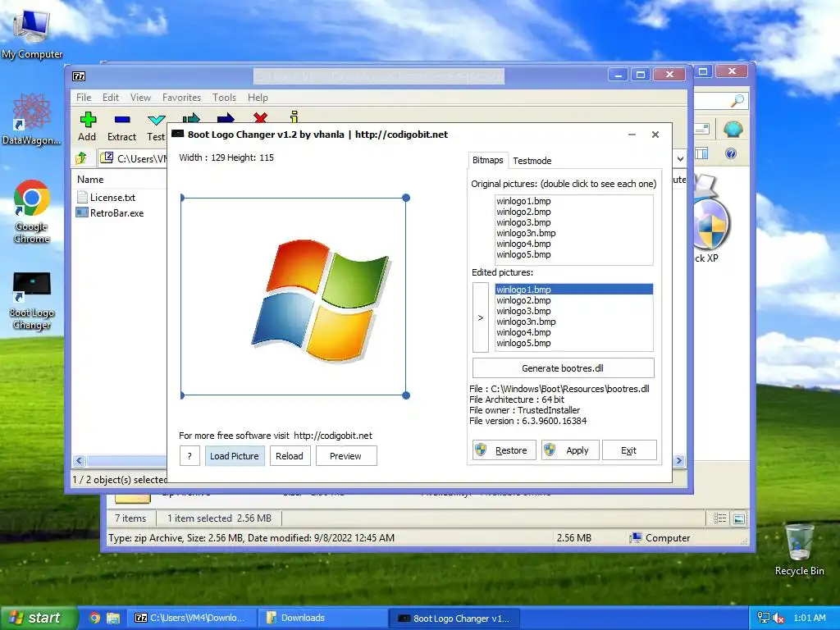The width and height of the screenshot is (840, 630).
Task: Click the blue help icon in Explorer window
Action: [731, 153]
